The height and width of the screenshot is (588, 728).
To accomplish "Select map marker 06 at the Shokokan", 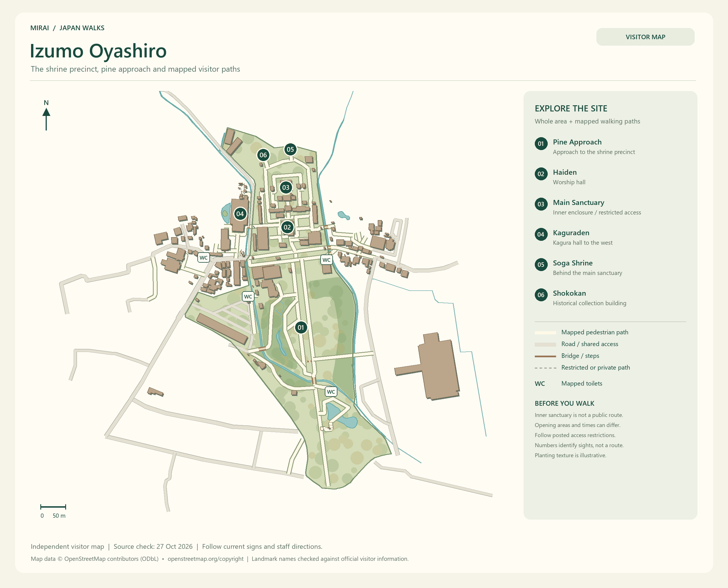I will 263,155.
